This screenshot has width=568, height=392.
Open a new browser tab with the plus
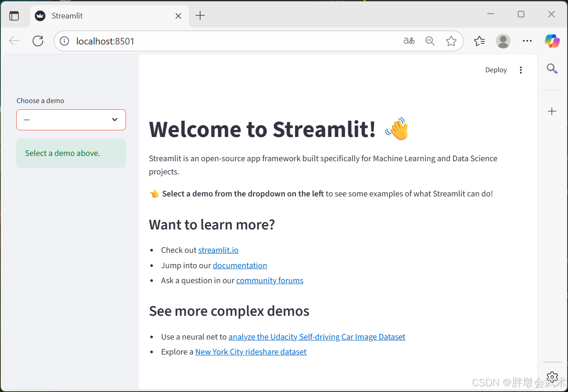(200, 15)
